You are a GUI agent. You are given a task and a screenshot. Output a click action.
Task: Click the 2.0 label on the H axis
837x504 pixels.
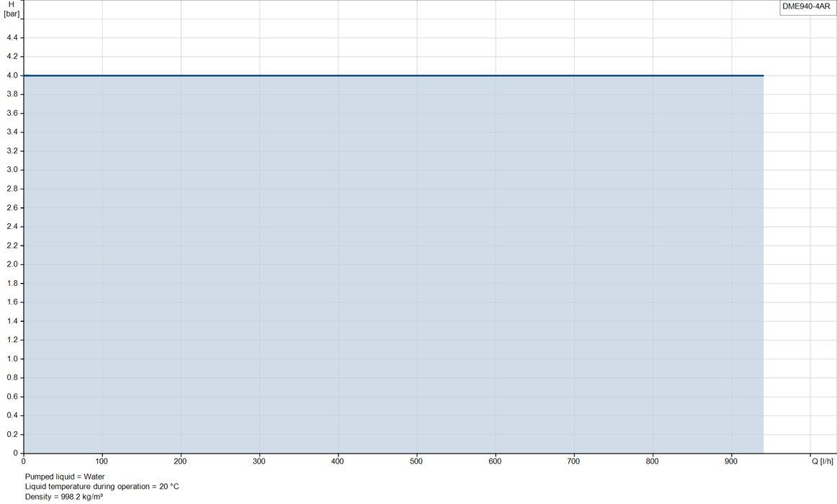(12, 264)
